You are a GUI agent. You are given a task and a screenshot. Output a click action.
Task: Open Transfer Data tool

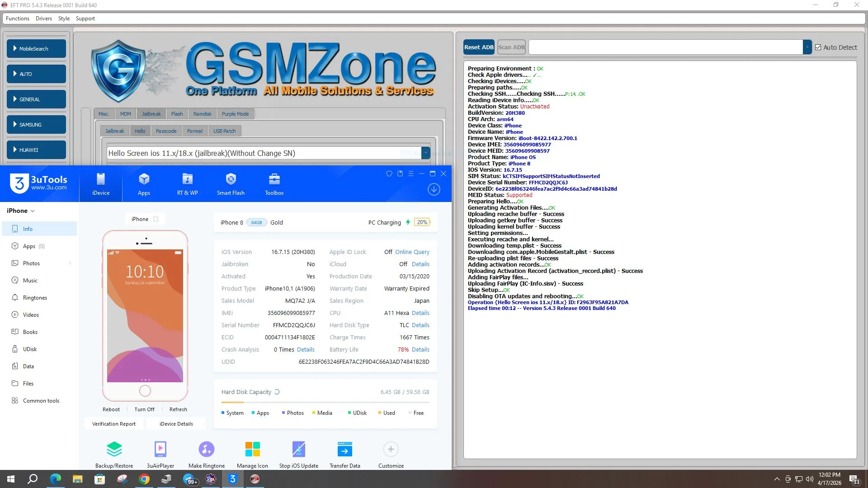point(344,450)
